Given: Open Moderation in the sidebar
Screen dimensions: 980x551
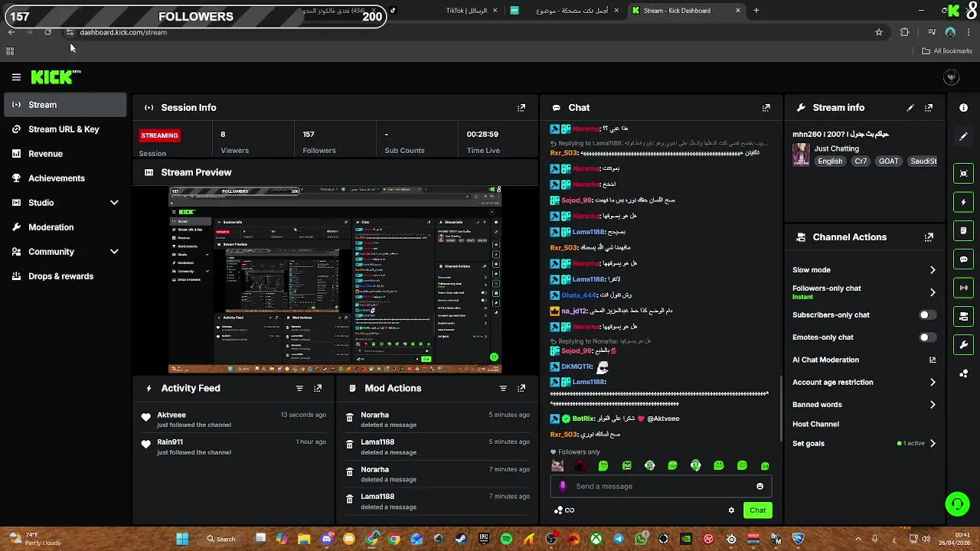Looking at the screenshot, I should [66, 227].
